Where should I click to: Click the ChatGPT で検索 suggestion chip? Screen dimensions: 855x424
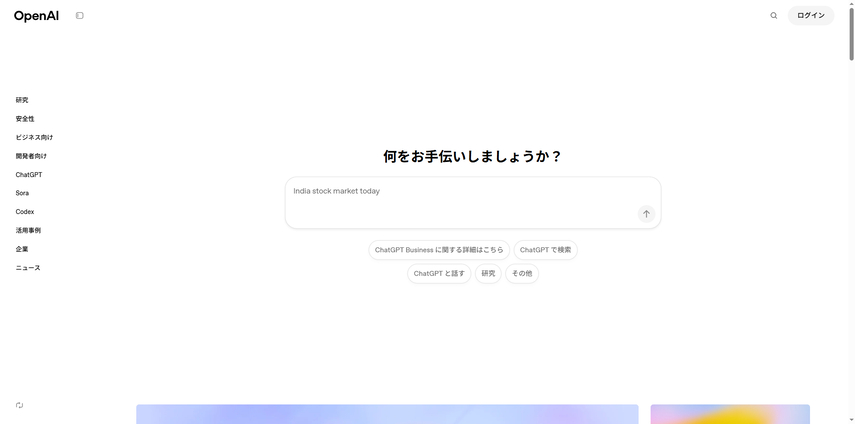tap(545, 250)
